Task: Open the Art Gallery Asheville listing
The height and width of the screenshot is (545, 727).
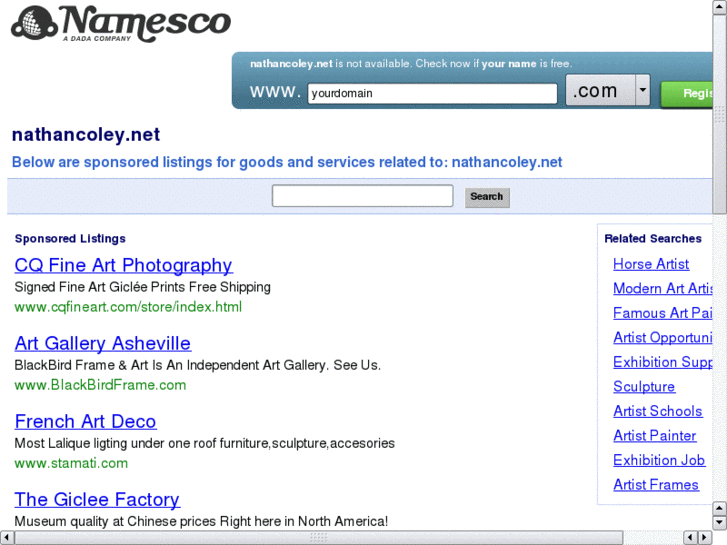Action: coord(102,343)
